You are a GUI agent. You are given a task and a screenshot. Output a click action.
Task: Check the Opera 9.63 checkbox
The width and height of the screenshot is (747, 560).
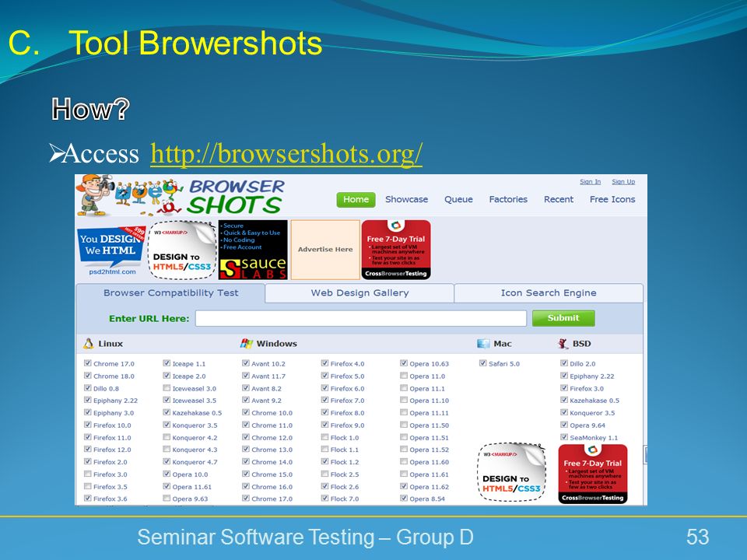pyautogui.click(x=167, y=499)
